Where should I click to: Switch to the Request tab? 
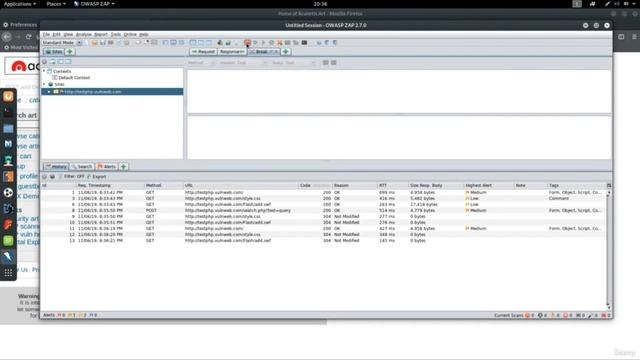203,52
